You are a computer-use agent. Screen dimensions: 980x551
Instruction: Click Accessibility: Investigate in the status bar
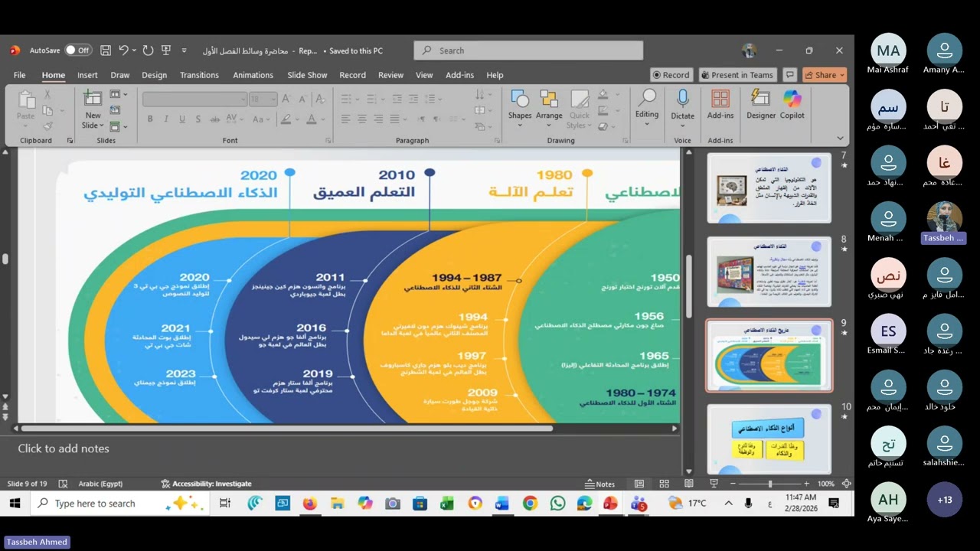206,484
